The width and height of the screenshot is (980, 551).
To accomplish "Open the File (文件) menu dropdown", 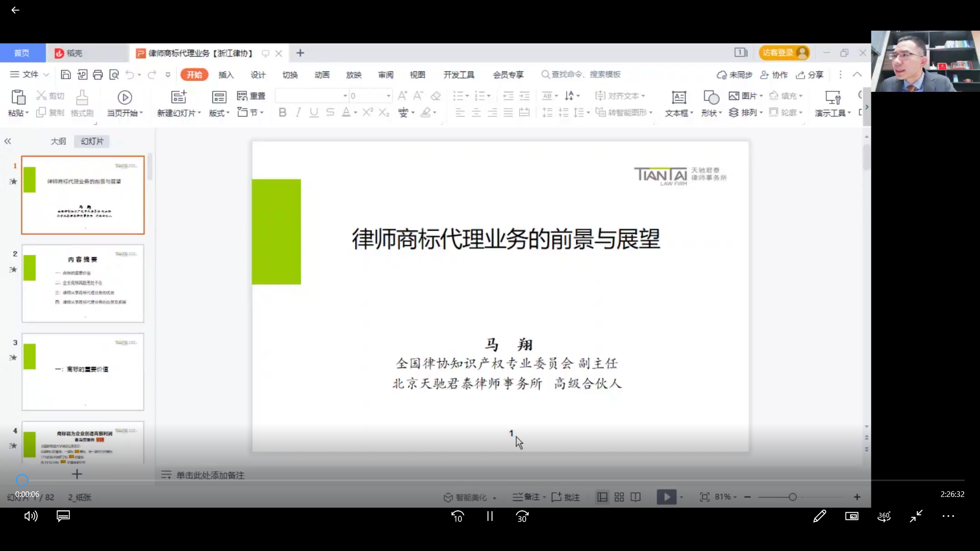I will pos(30,74).
